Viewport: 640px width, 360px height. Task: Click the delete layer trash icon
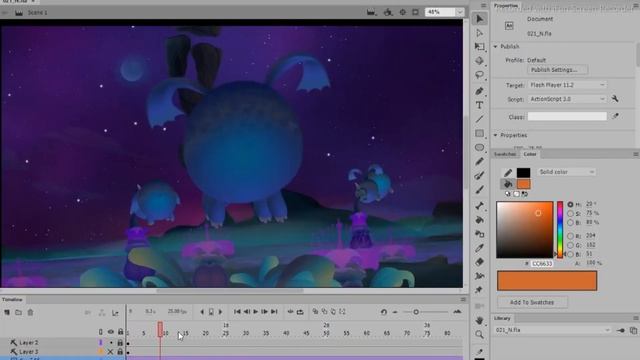[x=30, y=313]
